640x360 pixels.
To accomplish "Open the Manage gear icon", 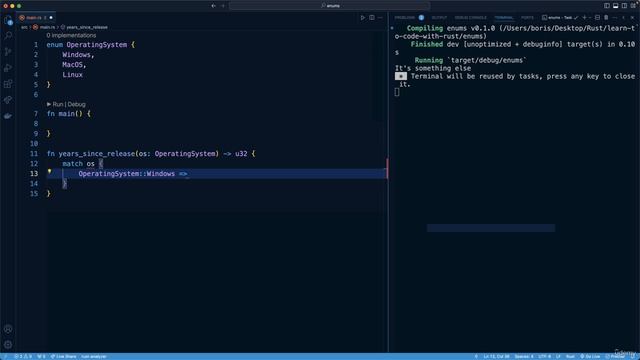I will click(8, 345).
